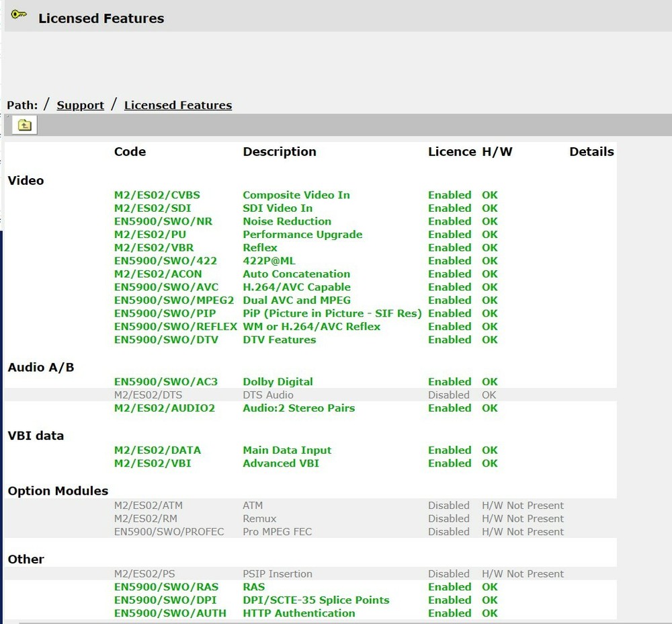672x624 pixels.
Task: Select the M2/ES02/RM code
Action: coord(146,519)
